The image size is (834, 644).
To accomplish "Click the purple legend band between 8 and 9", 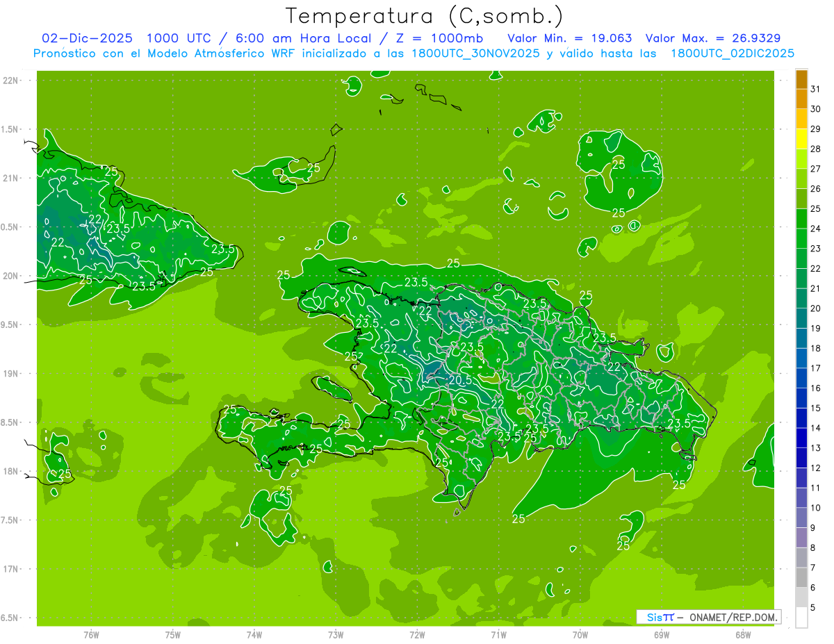I will 801,538.
